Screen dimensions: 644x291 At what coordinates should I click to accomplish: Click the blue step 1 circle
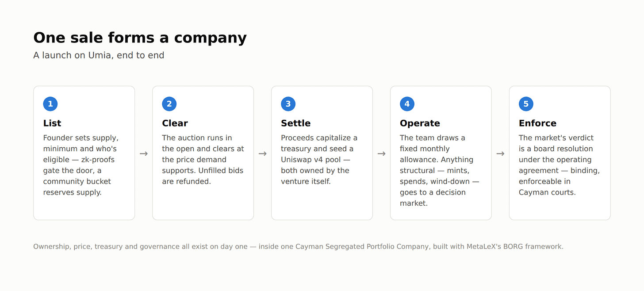[50, 104]
